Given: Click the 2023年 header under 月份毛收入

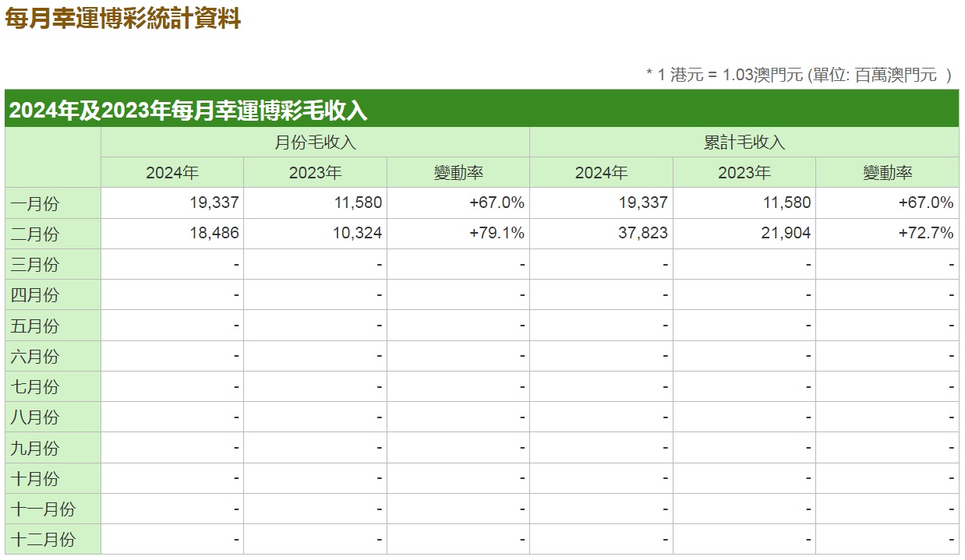Looking at the screenshot, I should click(315, 173).
